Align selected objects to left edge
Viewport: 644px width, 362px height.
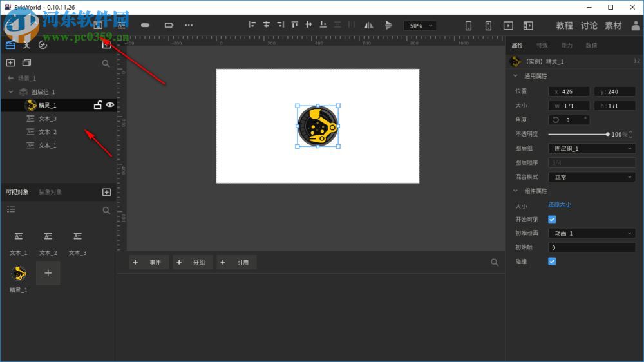coord(252,24)
